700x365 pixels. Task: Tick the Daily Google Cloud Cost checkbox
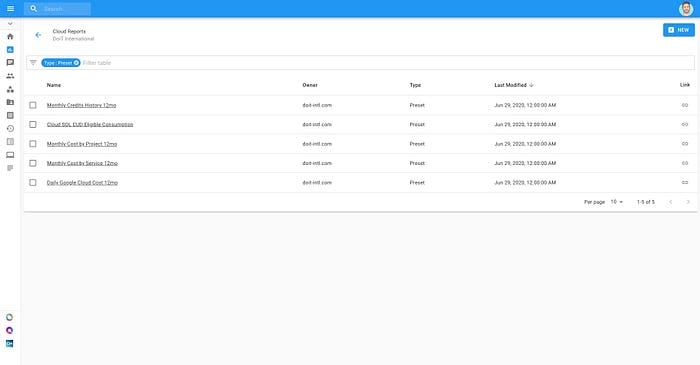tap(33, 182)
